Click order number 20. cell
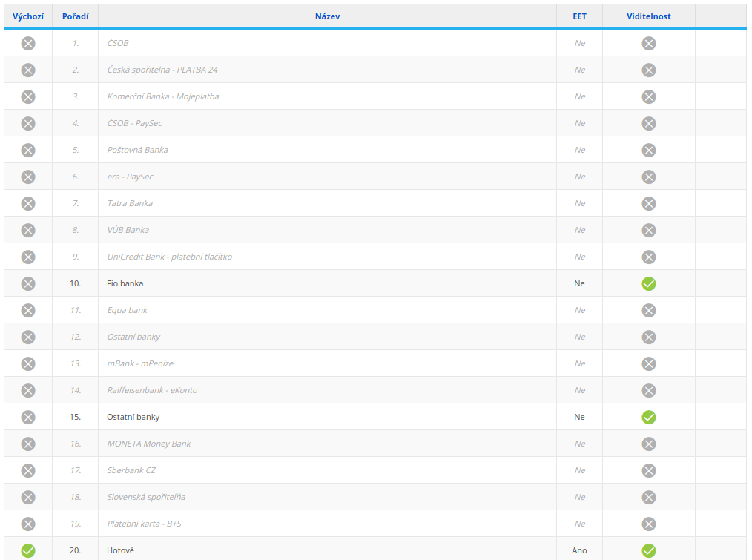Viewport: 752px width, 560px height. pos(76,550)
